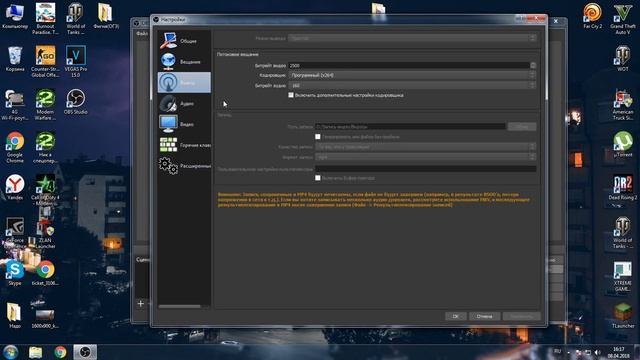This screenshot has width=640, height=360.
Task: Open the Call of Duty 4 shortcut
Action: coord(45,190)
